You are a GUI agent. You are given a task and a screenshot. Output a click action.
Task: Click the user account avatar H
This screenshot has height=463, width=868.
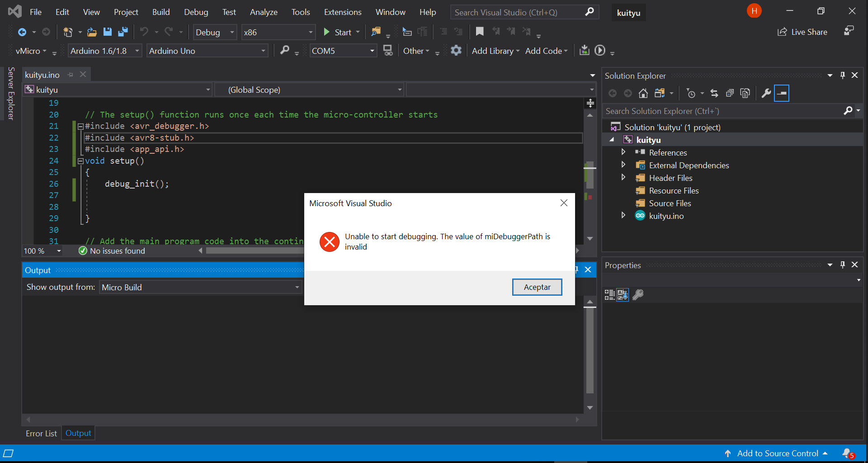tap(754, 11)
